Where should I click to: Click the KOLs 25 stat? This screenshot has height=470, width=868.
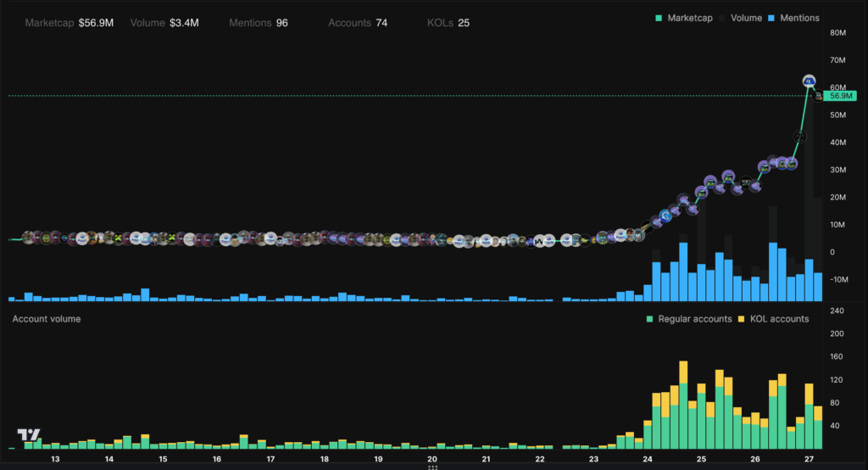(448, 23)
